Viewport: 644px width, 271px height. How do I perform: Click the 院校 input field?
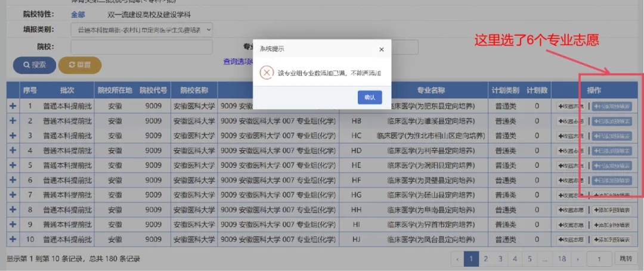coord(142,46)
